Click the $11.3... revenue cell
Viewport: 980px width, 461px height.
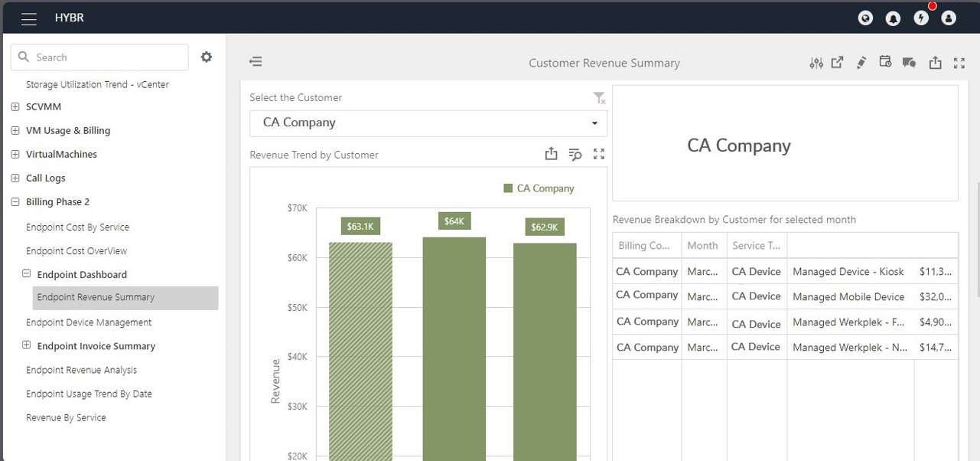936,272
